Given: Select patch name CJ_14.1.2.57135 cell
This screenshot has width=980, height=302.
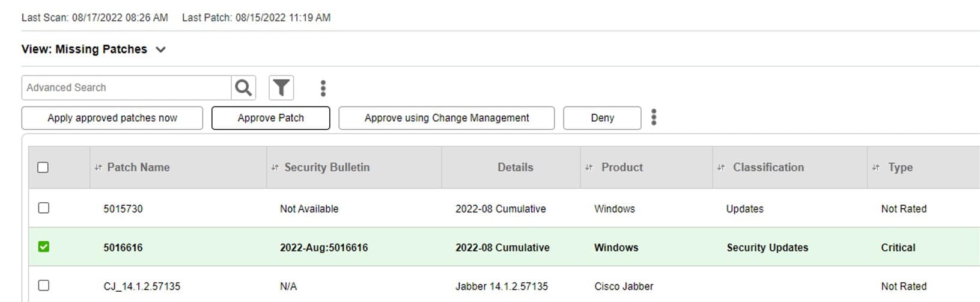Looking at the screenshot, I should pyautogui.click(x=142, y=286).
